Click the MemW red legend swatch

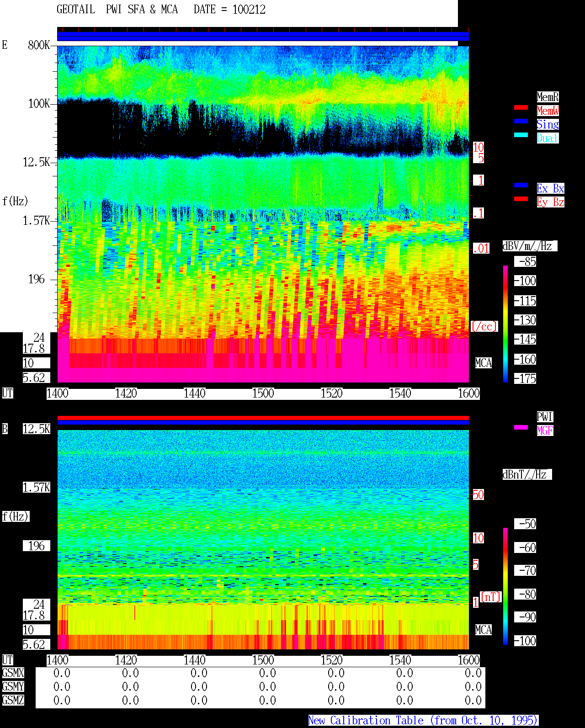tap(521, 107)
